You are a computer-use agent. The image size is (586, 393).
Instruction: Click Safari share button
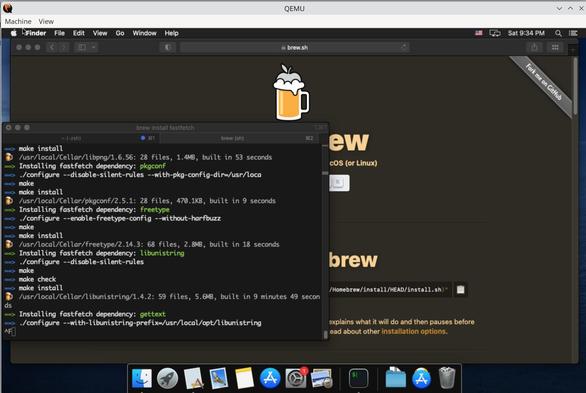534,47
